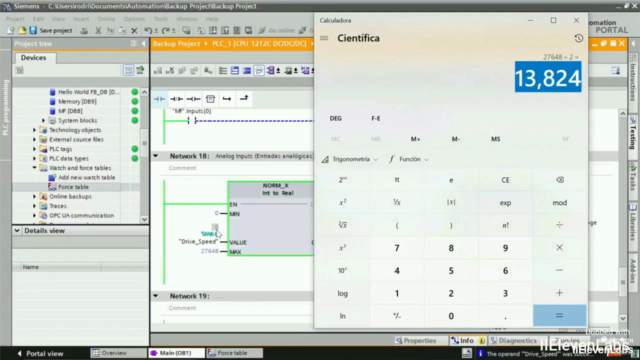The height and width of the screenshot is (360, 640).
Task: Click the M+ memory add button
Action: (416, 139)
